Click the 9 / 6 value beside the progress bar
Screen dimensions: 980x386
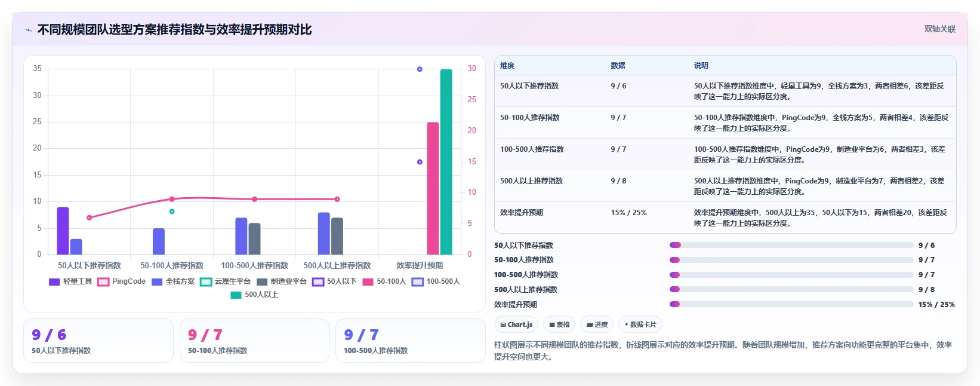pyautogui.click(x=926, y=246)
